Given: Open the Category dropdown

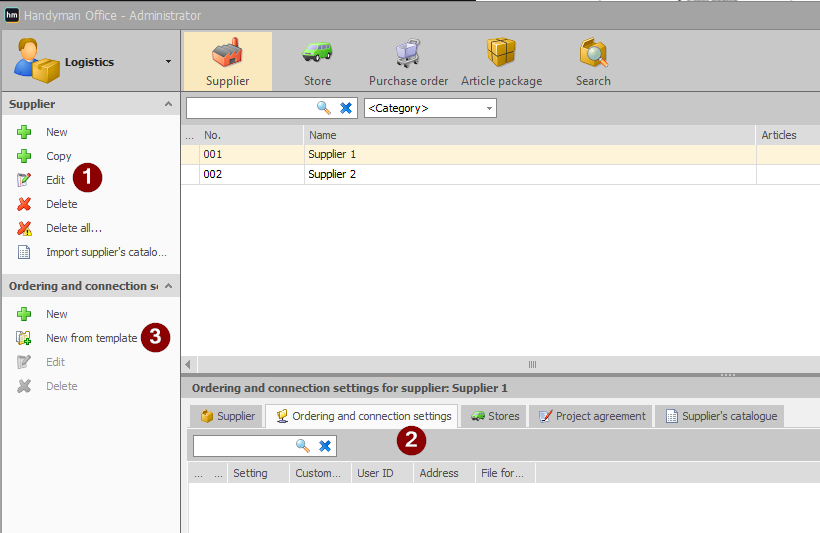Looking at the screenshot, I should coord(430,108).
